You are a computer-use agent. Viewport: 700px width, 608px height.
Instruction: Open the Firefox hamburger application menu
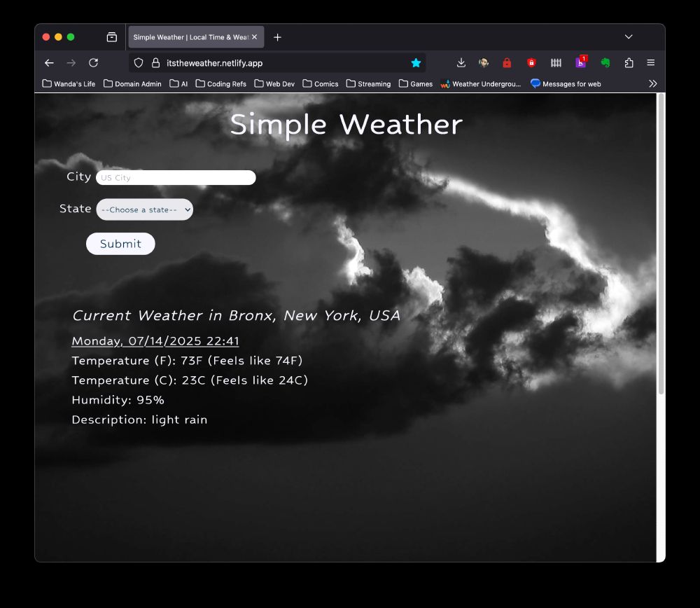pyautogui.click(x=650, y=63)
